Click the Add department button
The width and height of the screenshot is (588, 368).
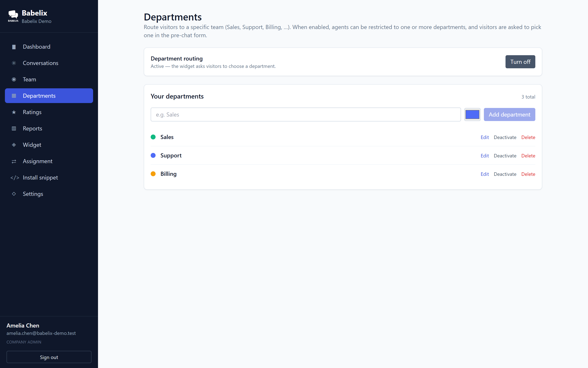[x=509, y=114]
